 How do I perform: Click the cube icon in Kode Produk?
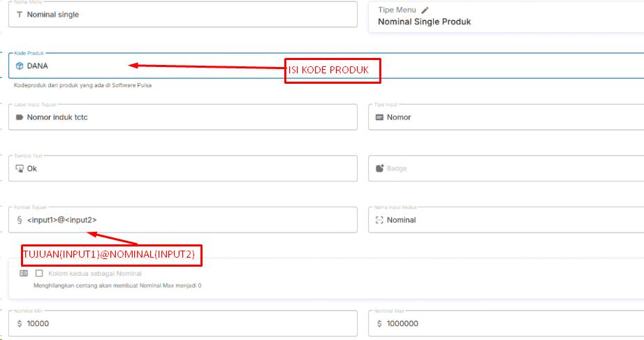20,66
